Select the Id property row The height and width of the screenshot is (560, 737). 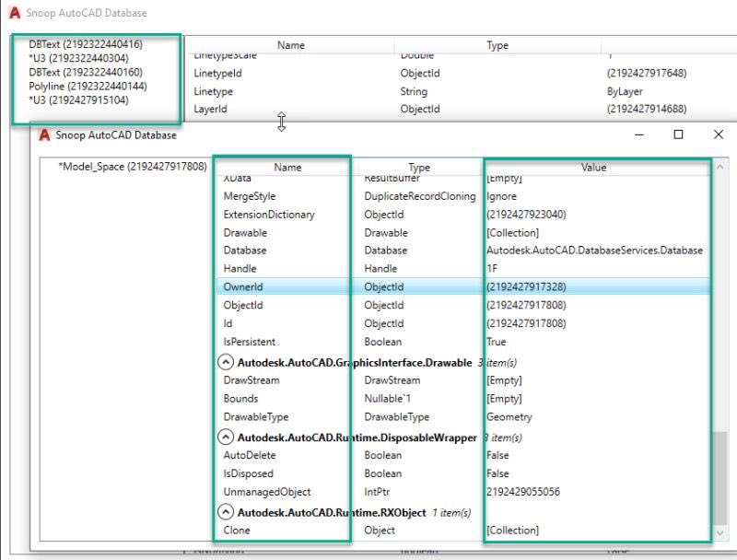tap(463, 323)
